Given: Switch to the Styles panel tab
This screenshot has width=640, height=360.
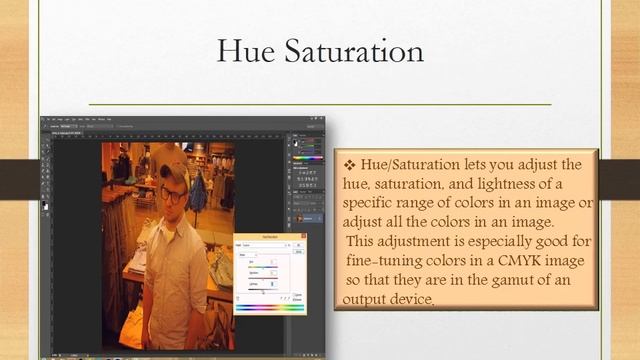Looking at the screenshot, I should (x=306, y=163).
